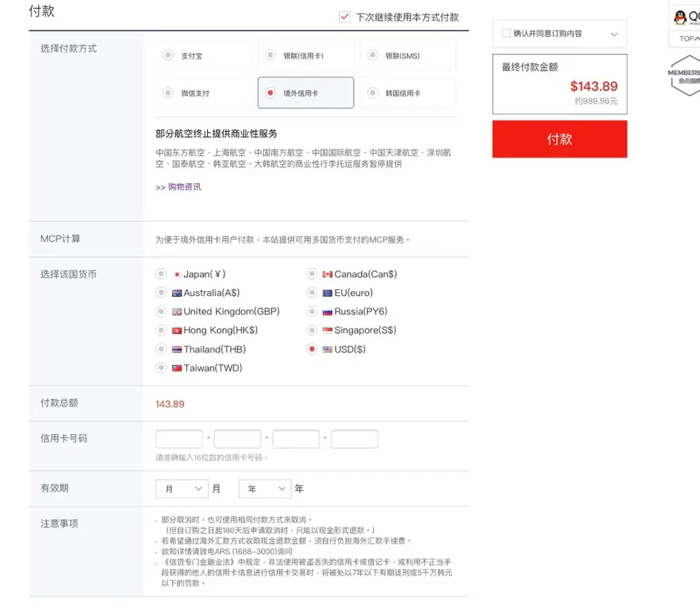700x607 pixels.
Task: Select the 微信支付 payment method
Action: pos(204,93)
